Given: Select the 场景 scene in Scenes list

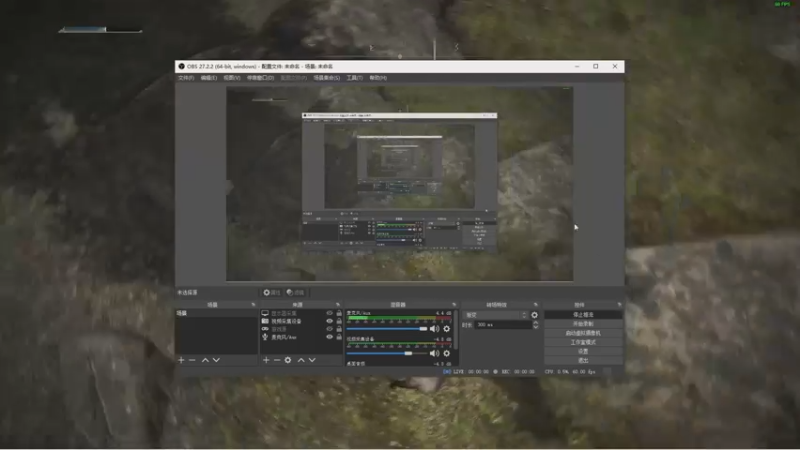Looking at the screenshot, I should pos(216,313).
